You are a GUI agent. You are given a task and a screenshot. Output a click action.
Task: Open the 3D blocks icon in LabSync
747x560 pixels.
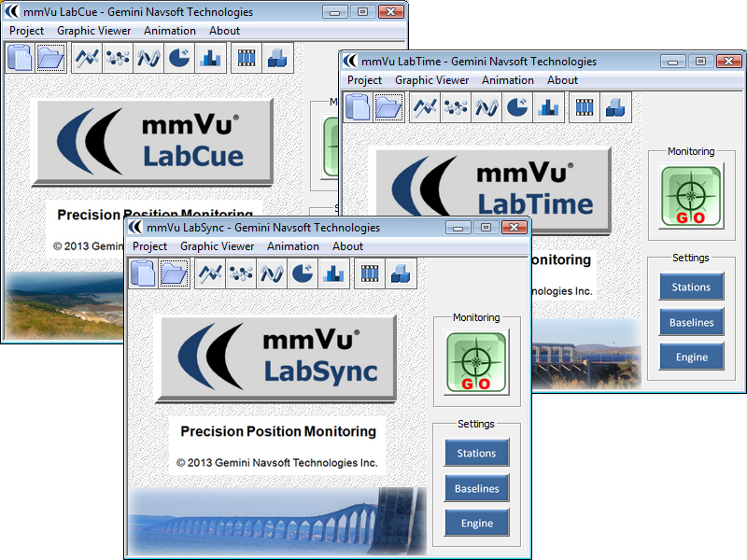coord(401,273)
